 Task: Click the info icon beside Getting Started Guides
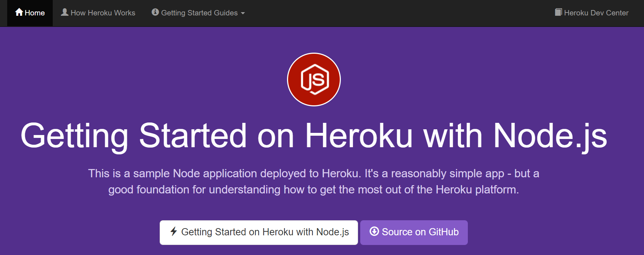pos(155,12)
